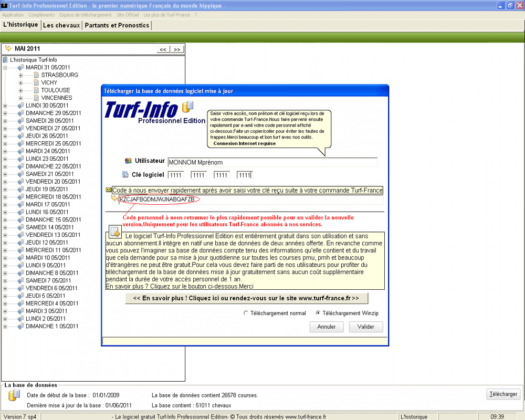Open the Site Officiel menu
Viewport: 525px width, 420px height.
(128, 15)
